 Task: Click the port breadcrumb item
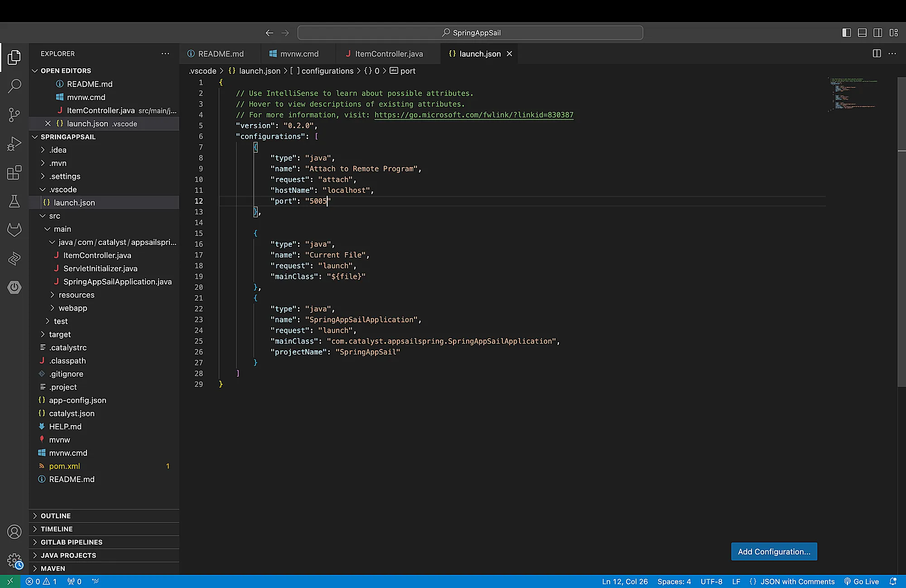(x=403, y=71)
